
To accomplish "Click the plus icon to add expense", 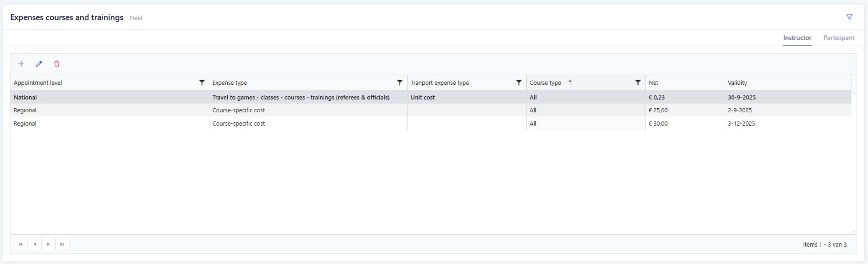I will pyautogui.click(x=21, y=64).
